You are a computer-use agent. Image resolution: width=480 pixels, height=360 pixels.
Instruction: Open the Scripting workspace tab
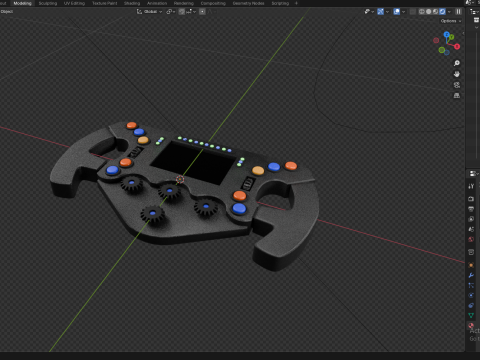[x=280, y=3]
